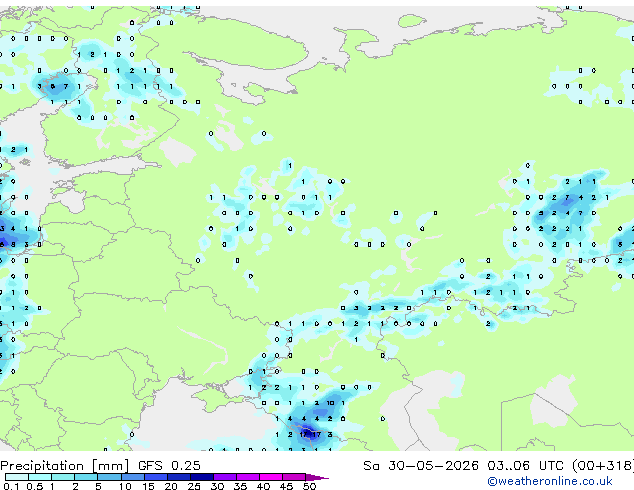Viewport: 634px width, 490px height.
Task: Pick the magenta legend swatch between 40 and 45
Action: (271, 477)
